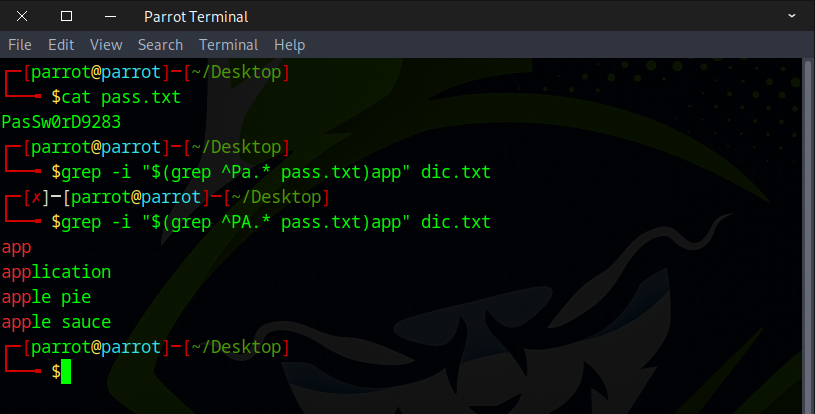Click the PasSw0rD9283 output text
The height and width of the screenshot is (414, 815).
click(x=61, y=122)
